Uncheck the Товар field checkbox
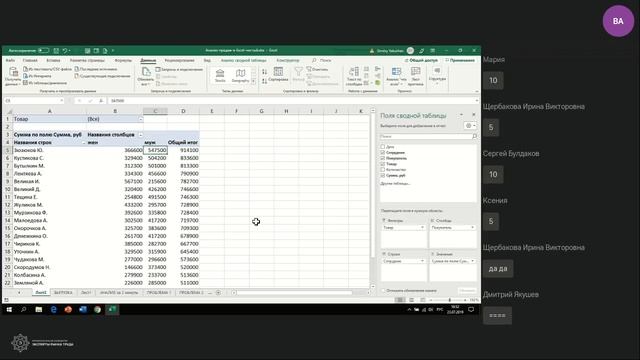Viewport: 640px width, 360px height. click(x=382, y=164)
